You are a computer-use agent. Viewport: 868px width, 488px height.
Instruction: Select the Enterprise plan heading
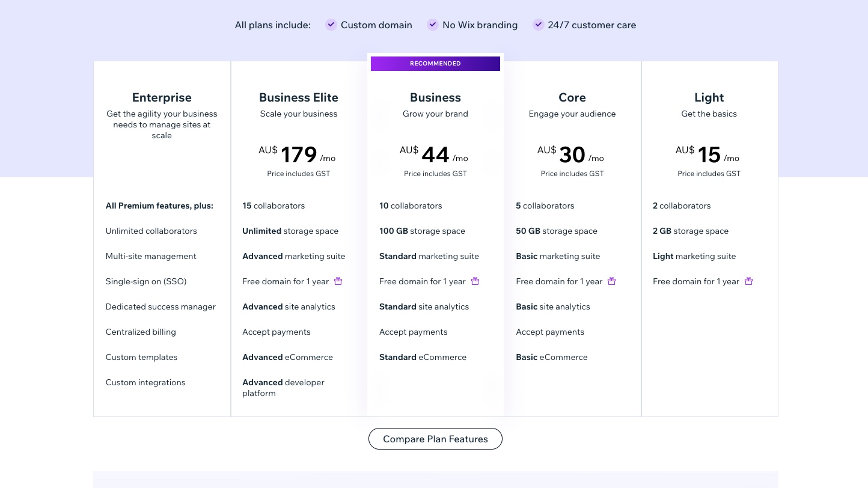162,97
